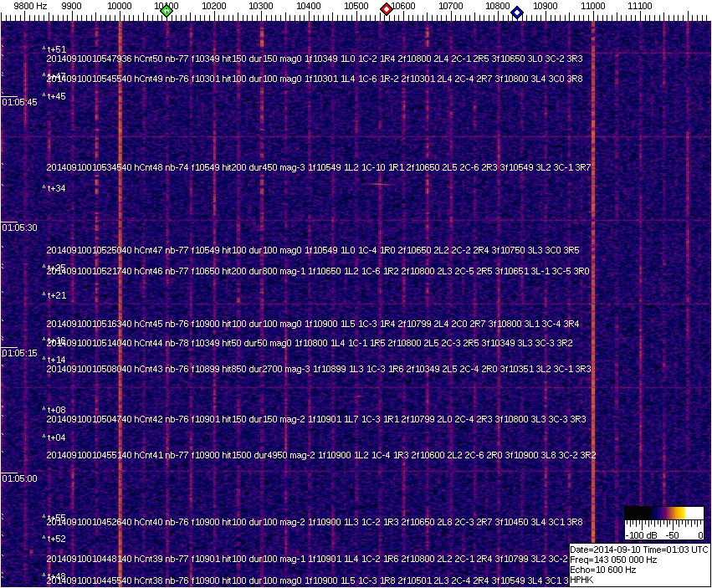Click the 01:05:30 time axis label
Screen dimensions: 712x588
[x=19, y=228]
